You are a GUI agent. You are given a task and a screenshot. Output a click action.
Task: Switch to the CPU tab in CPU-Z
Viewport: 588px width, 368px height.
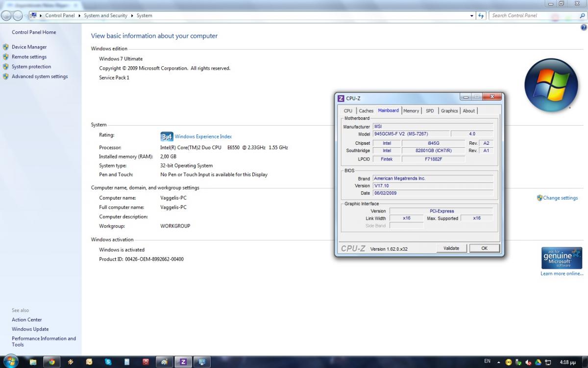tap(348, 111)
